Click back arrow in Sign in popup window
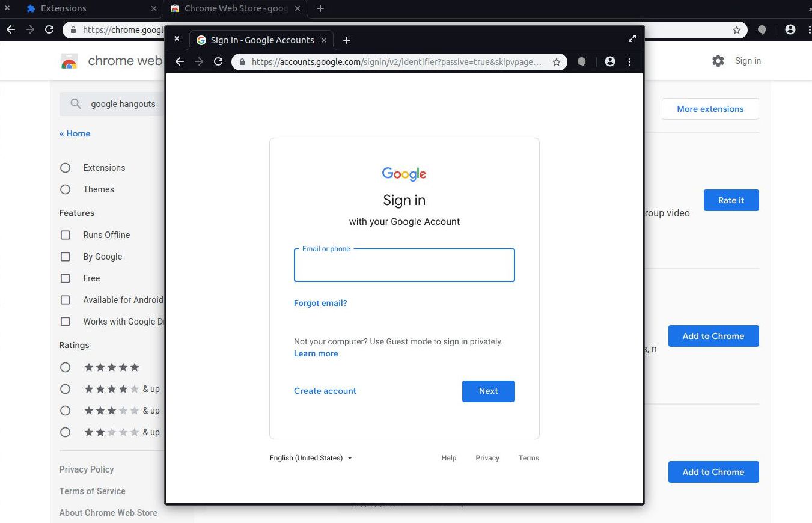 (179, 61)
